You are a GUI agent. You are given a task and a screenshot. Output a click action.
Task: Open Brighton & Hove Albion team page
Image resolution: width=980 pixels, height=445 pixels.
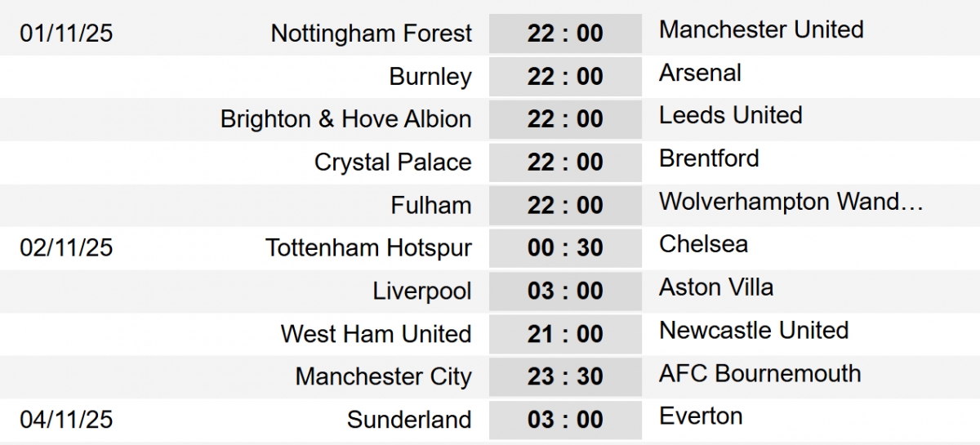[345, 119]
